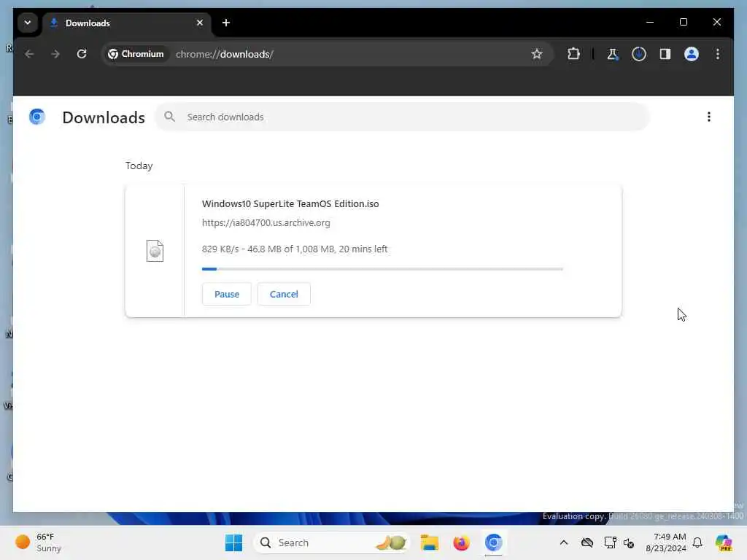Viewport: 747px width, 560px height.
Task: Click the ISO file icon
Action: tap(155, 251)
